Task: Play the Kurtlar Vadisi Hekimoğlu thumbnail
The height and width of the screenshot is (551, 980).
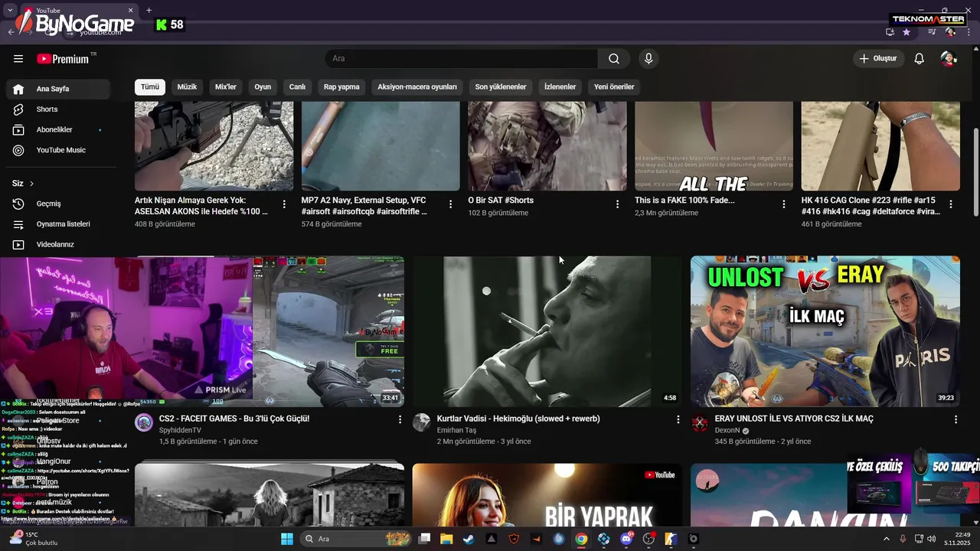Action: [547, 331]
